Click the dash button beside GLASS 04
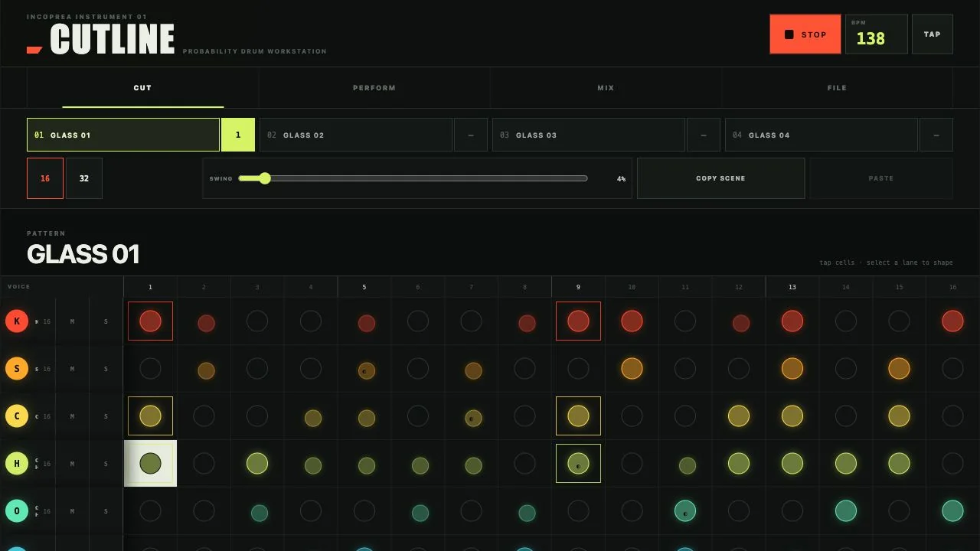 pyautogui.click(x=936, y=135)
